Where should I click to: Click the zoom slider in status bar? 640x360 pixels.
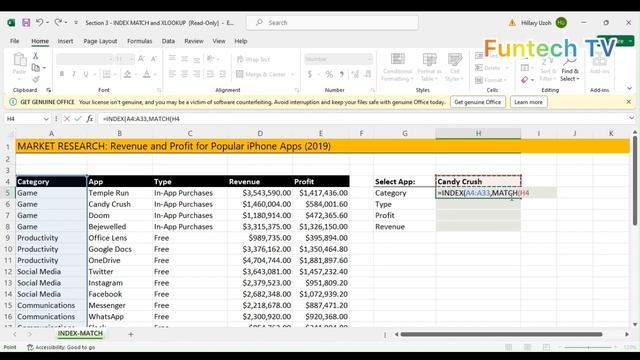point(589,347)
